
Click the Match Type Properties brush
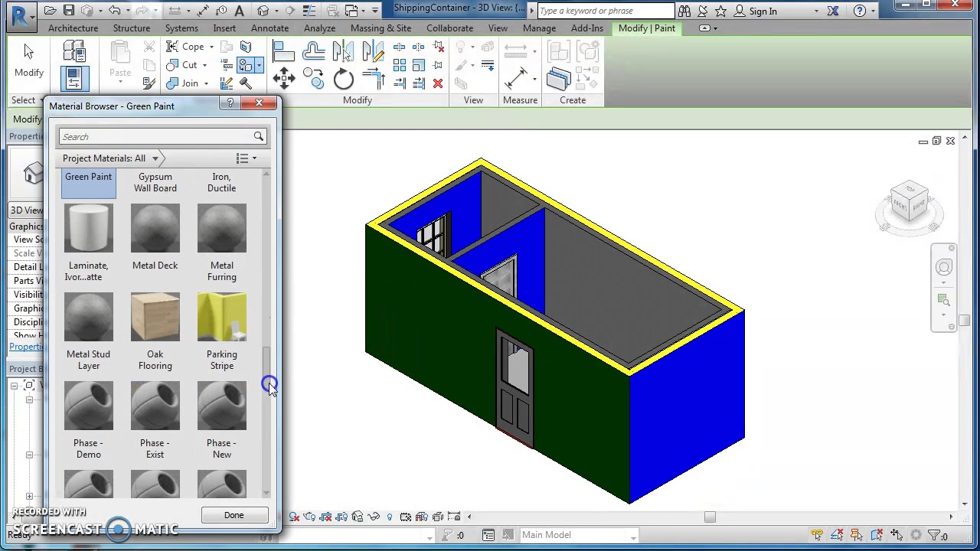tap(149, 83)
